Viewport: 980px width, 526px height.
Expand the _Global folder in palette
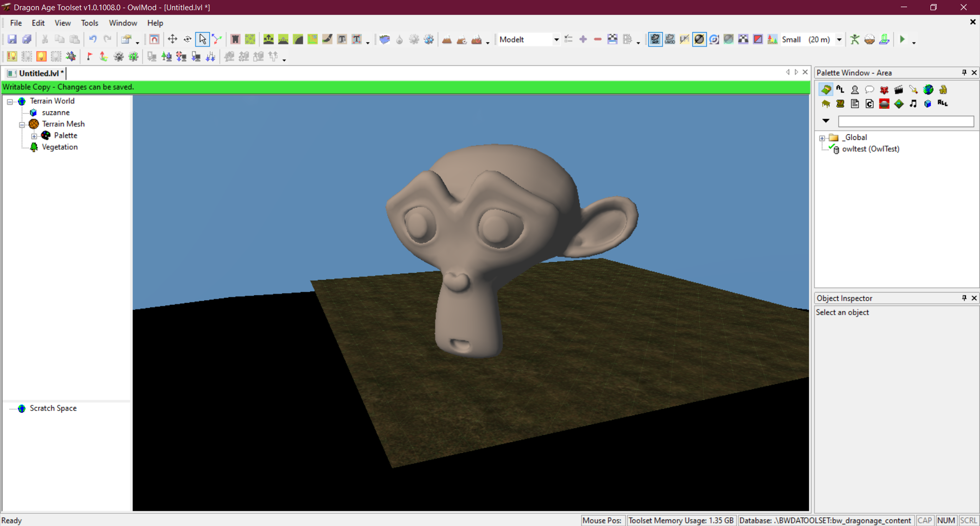click(822, 138)
